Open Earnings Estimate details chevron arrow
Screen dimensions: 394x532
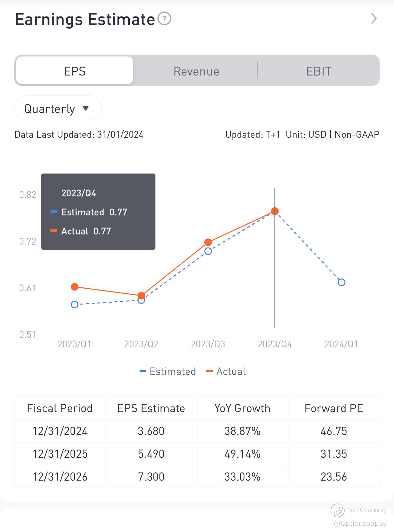pyautogui.click(x=374, y=19)
